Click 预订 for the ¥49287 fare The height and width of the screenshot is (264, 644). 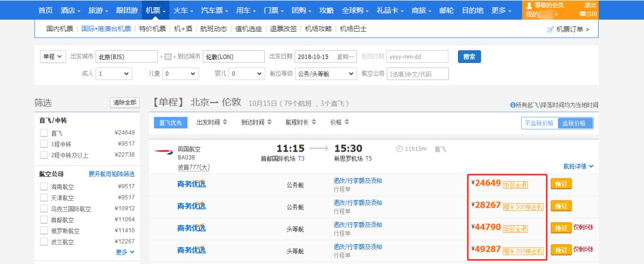tap(561, 249)
